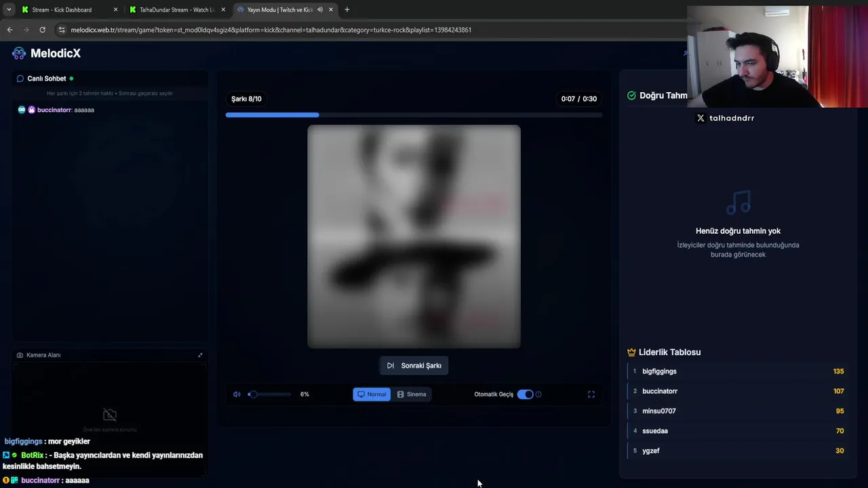868x488 pixels.
Task: Click the 0:07 / 0:30 timer
Action: (x=579, y=99)
